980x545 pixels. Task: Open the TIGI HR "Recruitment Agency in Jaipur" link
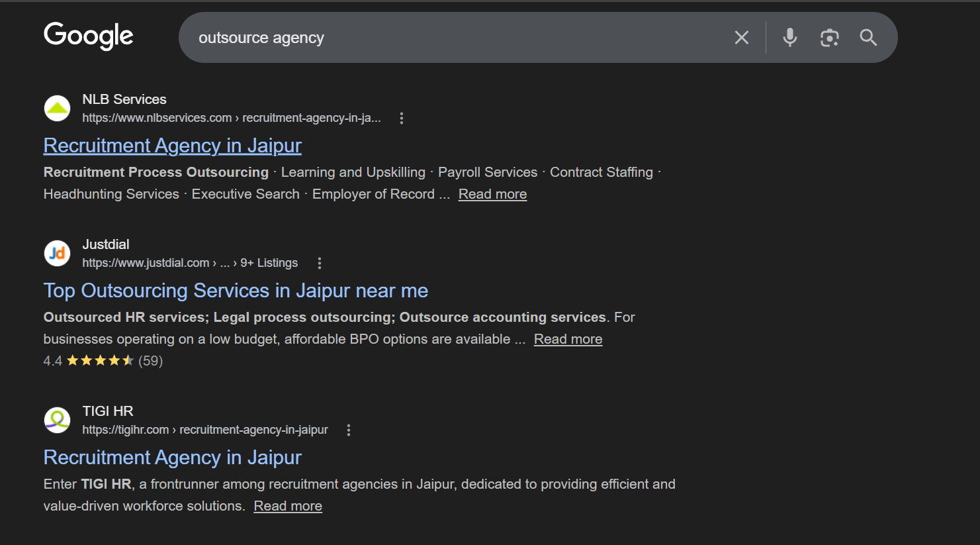pyautogui.click(x=173, y=458)
